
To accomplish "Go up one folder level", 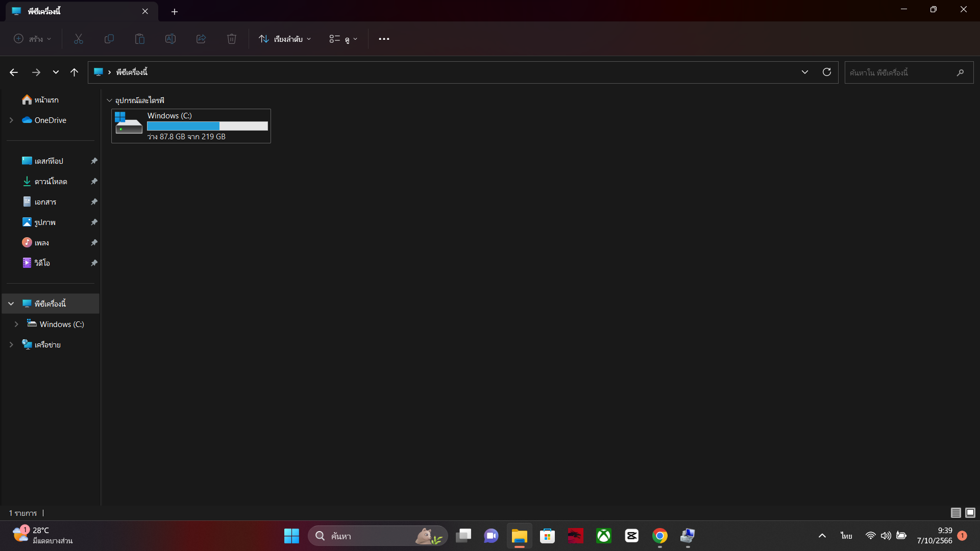I will tap(74, 72).
